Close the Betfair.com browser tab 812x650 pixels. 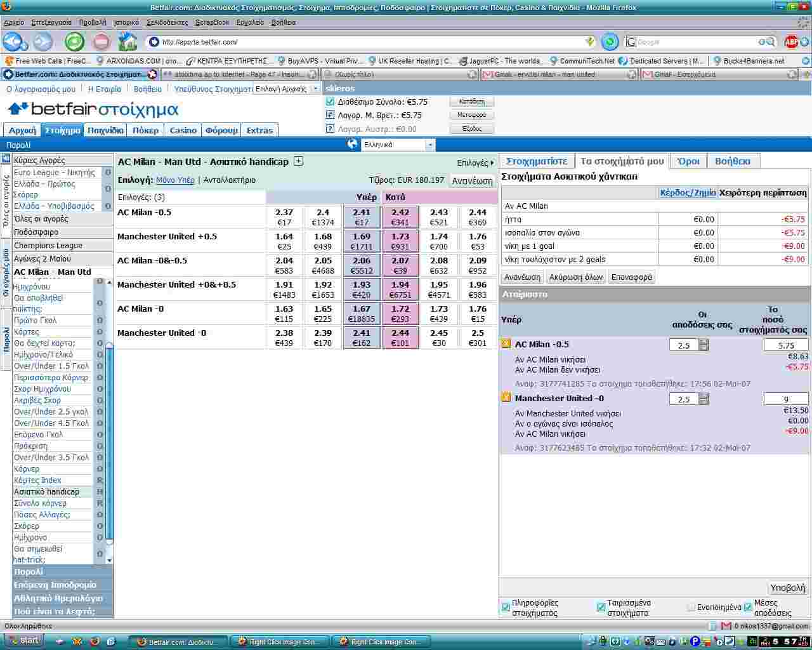coord(152,74)
